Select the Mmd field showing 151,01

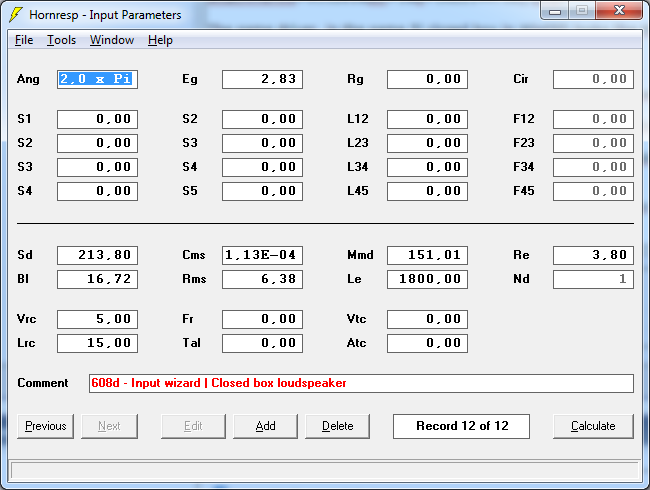[427, 255]
